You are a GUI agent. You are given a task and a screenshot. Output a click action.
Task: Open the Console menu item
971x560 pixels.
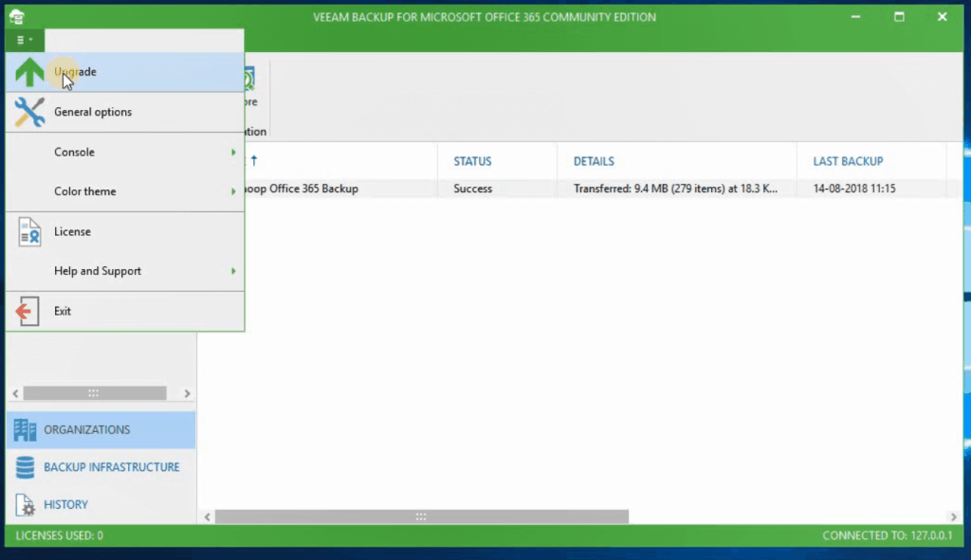coord(125,153)
